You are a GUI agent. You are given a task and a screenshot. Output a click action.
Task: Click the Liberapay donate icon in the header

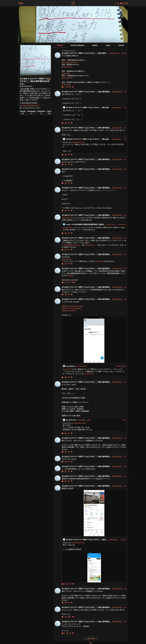coord(123,3)
